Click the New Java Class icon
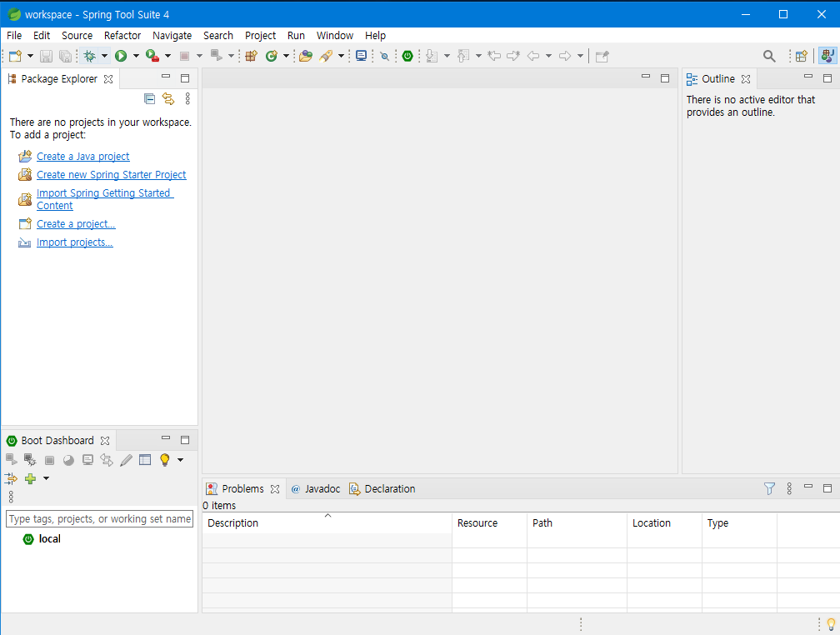The width and height of the screenshot is (840, 635). click(272, 56)
